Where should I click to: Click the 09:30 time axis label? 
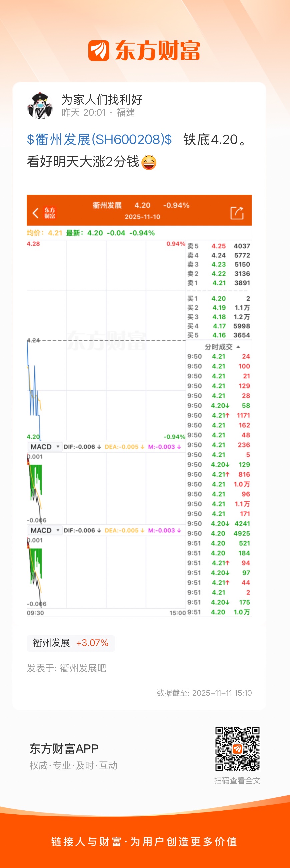tap(35, 613)
